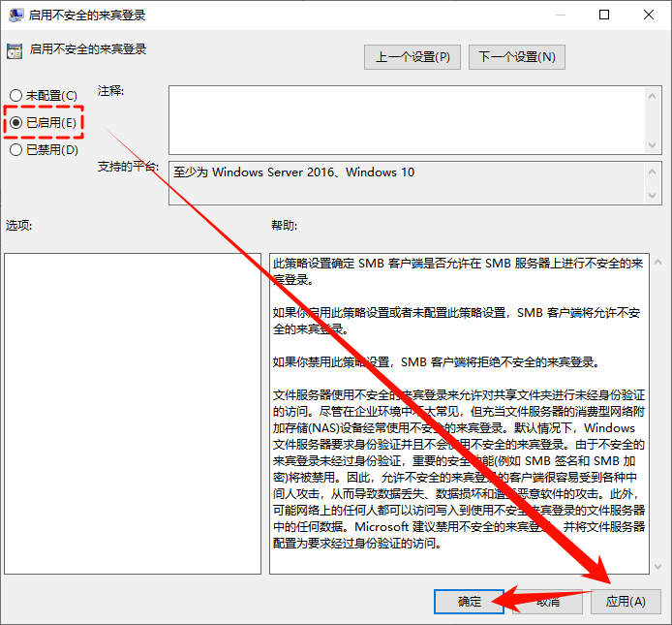Go to 上一个设置(P) previous setting
Viewport: 672px width, 625px height.
412,57
